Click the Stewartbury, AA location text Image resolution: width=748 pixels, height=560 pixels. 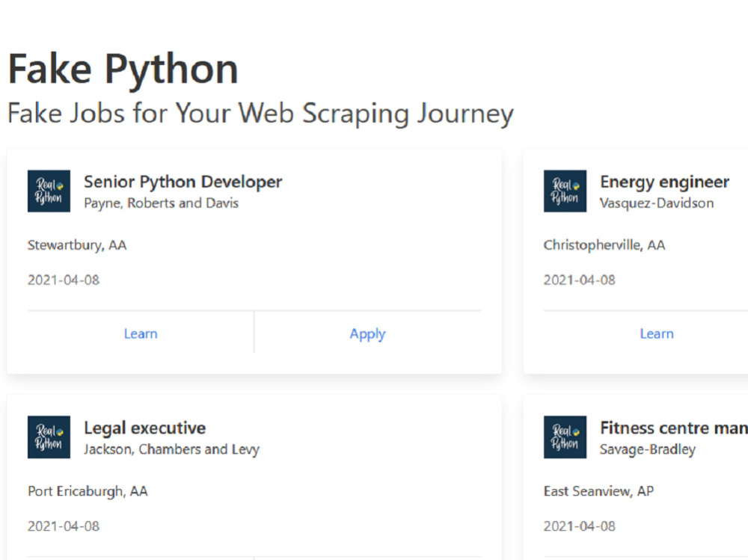click(77, 245)
